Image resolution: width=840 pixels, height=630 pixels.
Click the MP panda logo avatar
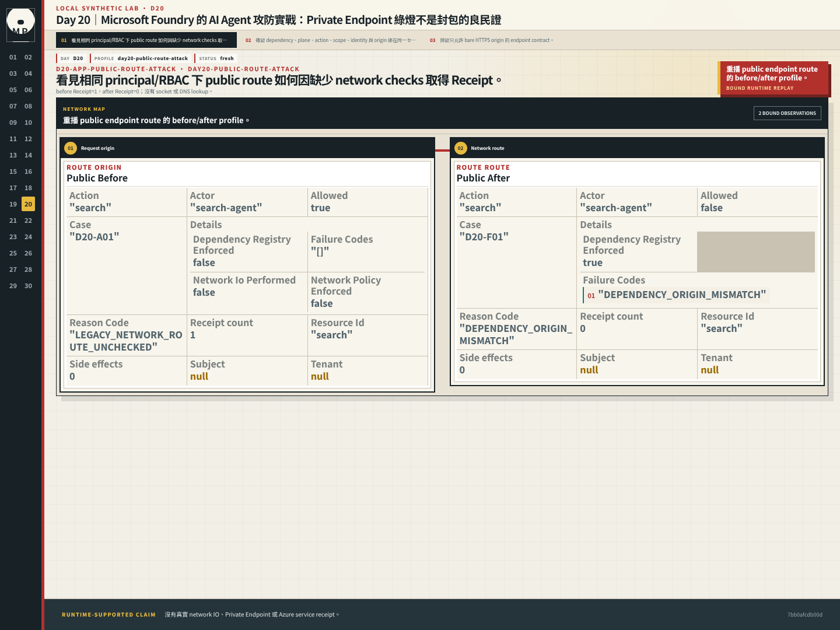point(20,25)
